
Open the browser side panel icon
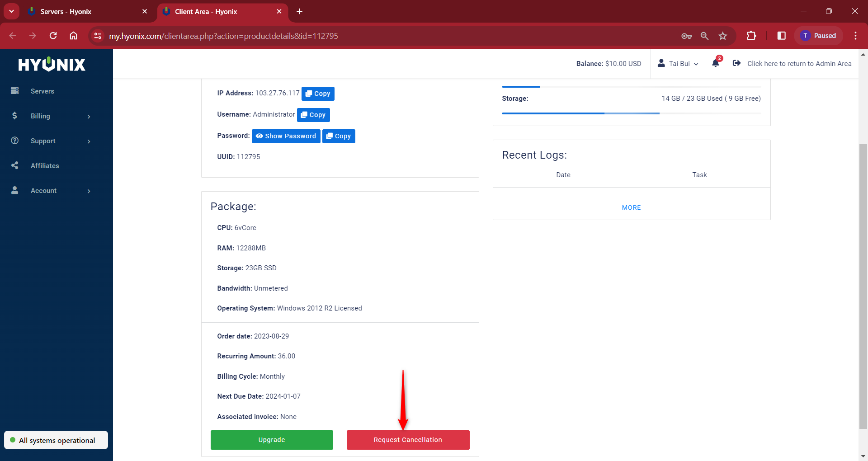coord(781,36)
